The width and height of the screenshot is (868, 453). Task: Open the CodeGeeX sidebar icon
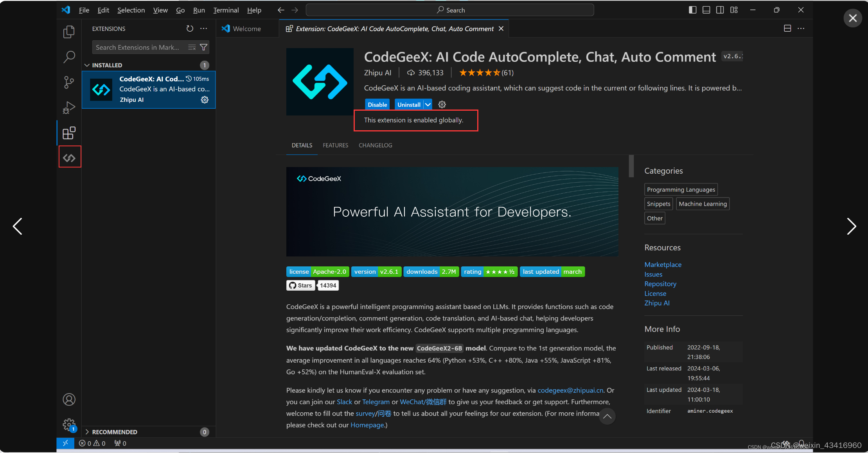tap(70, 158)
